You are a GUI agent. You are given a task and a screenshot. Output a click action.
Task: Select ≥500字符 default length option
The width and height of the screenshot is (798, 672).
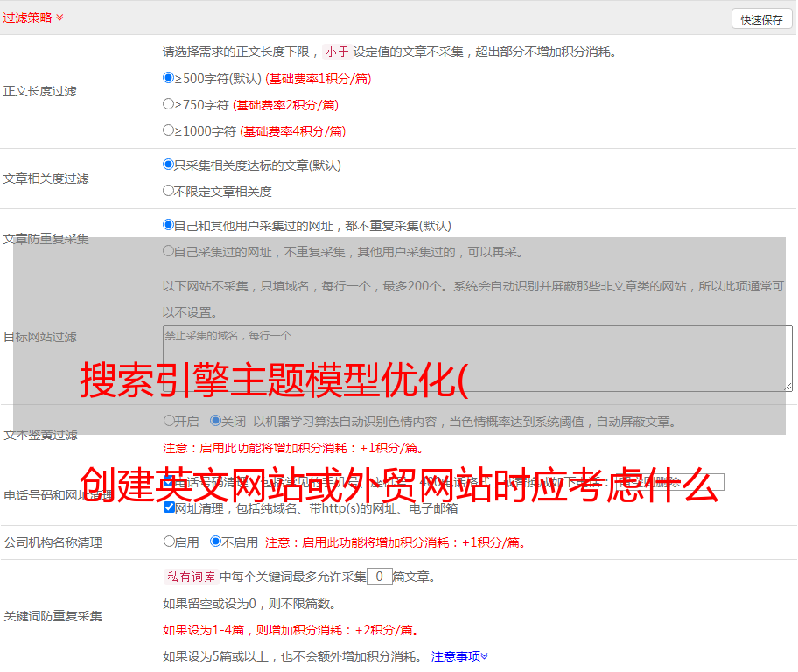pyautogui.click(x=169, y=78)
